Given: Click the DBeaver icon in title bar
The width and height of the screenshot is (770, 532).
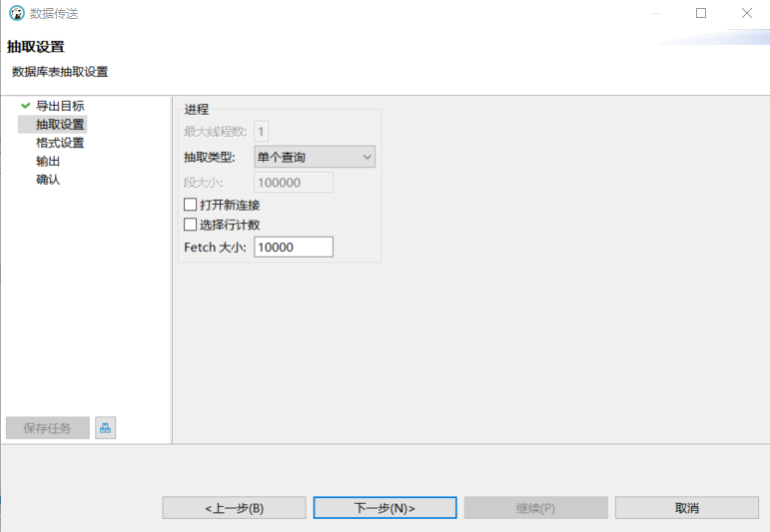Looking at the screenshot, I should [x=16, y=13].
